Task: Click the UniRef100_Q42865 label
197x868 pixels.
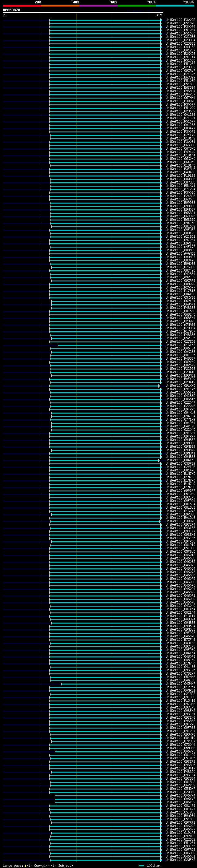Action: coord(180,396)
